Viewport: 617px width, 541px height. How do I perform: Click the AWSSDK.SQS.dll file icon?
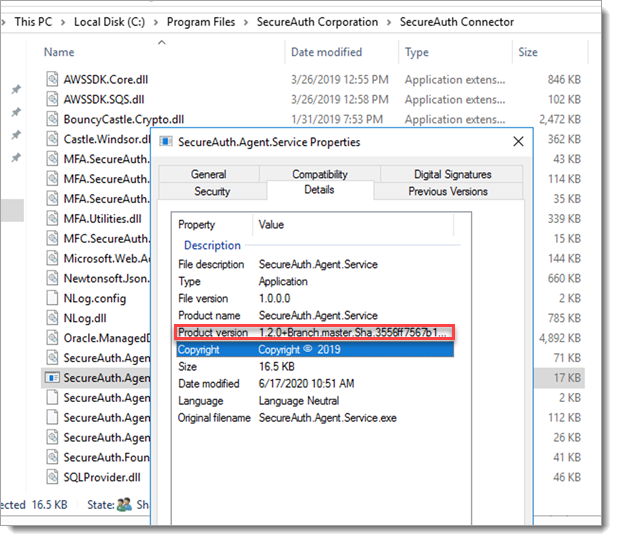coord(53,99)
